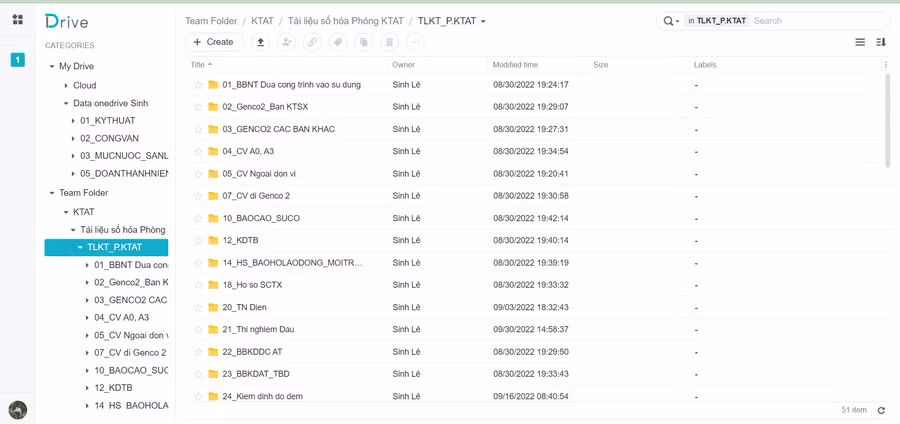900x424 pixels.
Task: Click the Share with users icon
Action: pos(286,42)
